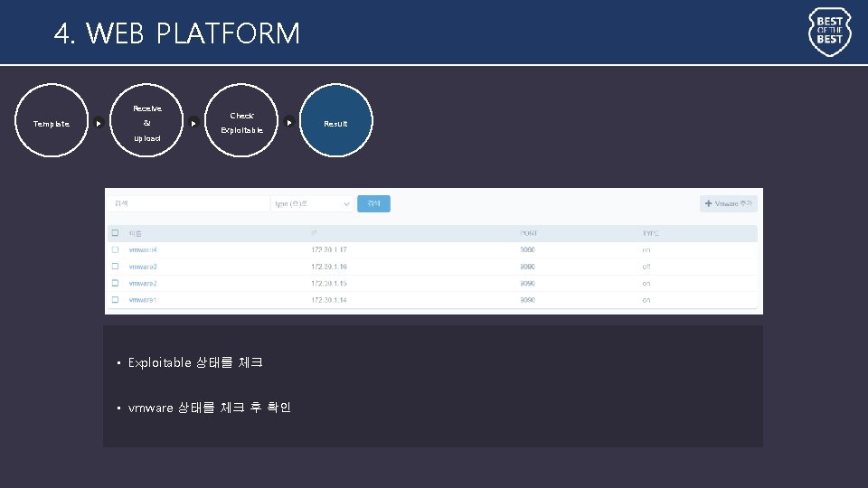Click the 'Exploitable 상태를 체크' bullet text

(195, 362)
